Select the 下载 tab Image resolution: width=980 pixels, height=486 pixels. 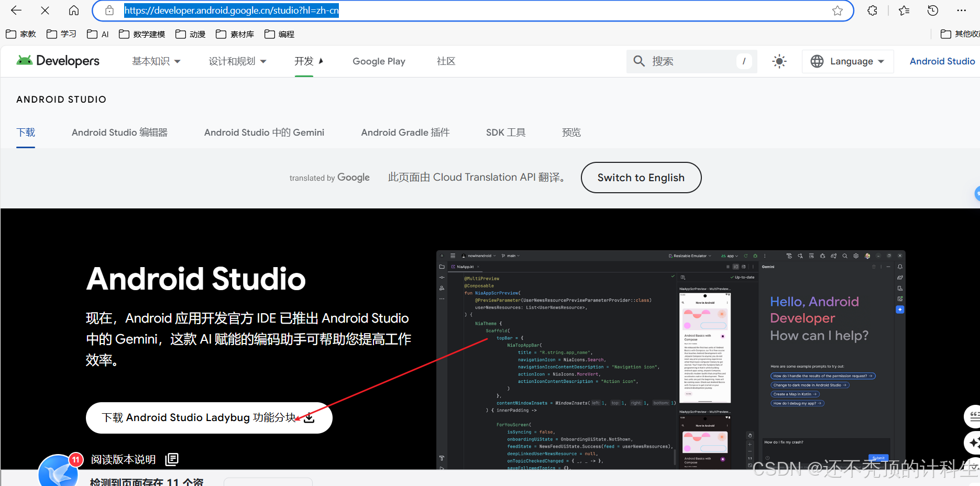coord(26,132)
